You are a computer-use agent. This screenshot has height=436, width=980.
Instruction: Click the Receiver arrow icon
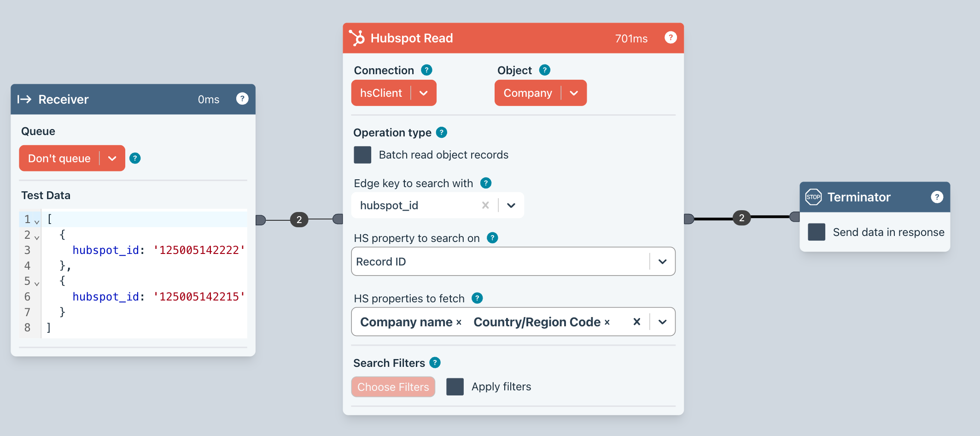(24, 99)
